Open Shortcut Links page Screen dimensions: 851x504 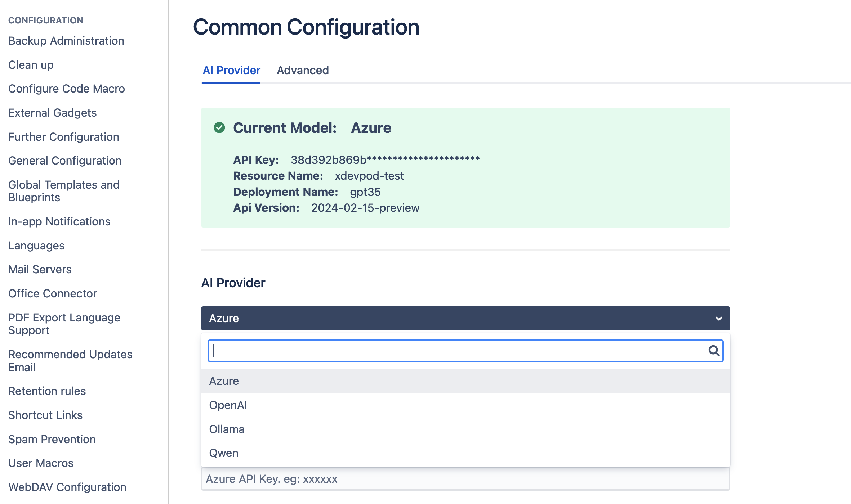(x=45, y=415)
